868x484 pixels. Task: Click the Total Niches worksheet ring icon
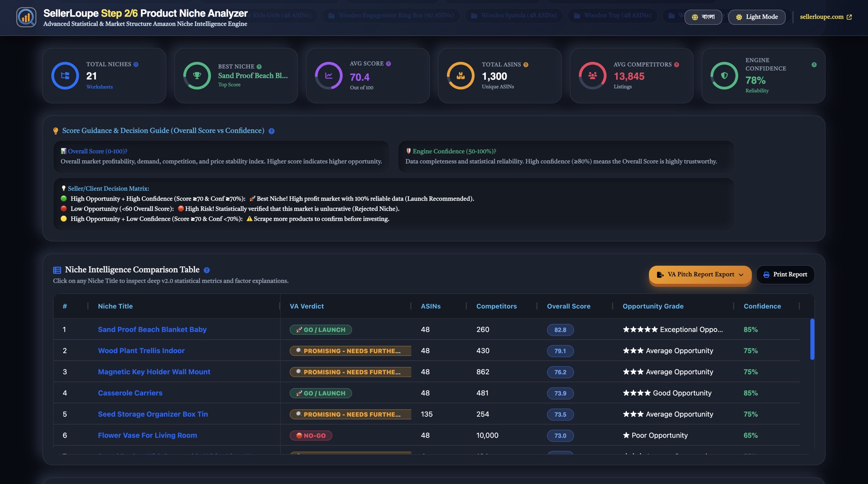(65, 75)
